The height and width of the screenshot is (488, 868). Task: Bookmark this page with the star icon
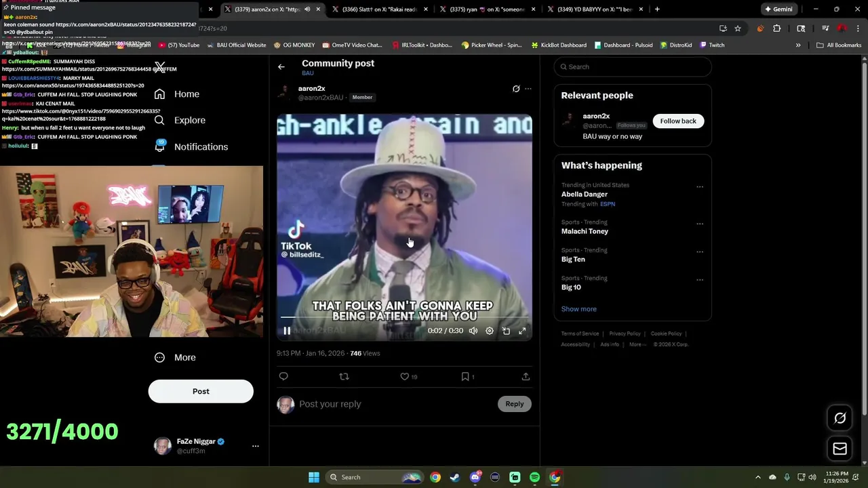click(738, 28)
